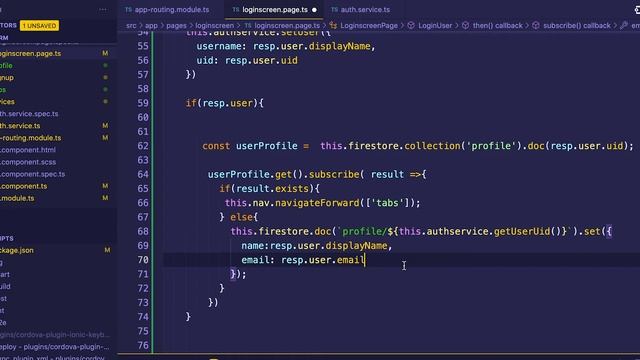Click line number 68 in the gutter
The image size is (640, 360).
click(x=143, y=231)
